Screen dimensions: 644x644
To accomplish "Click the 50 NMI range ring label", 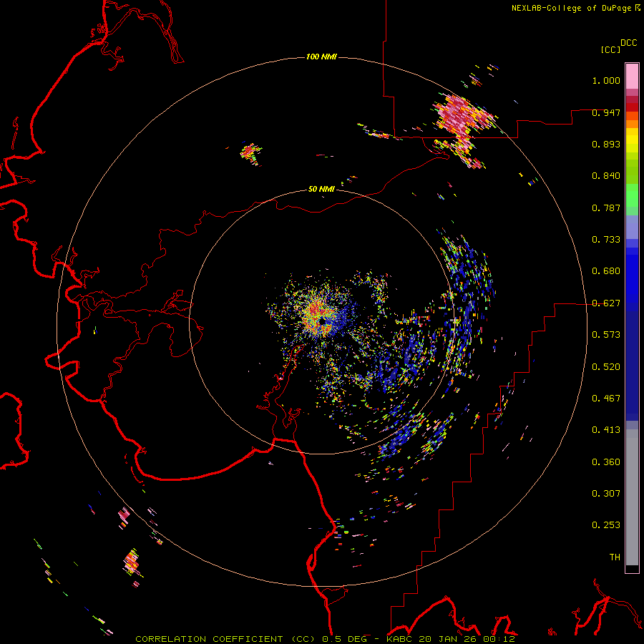I will 321,190.
